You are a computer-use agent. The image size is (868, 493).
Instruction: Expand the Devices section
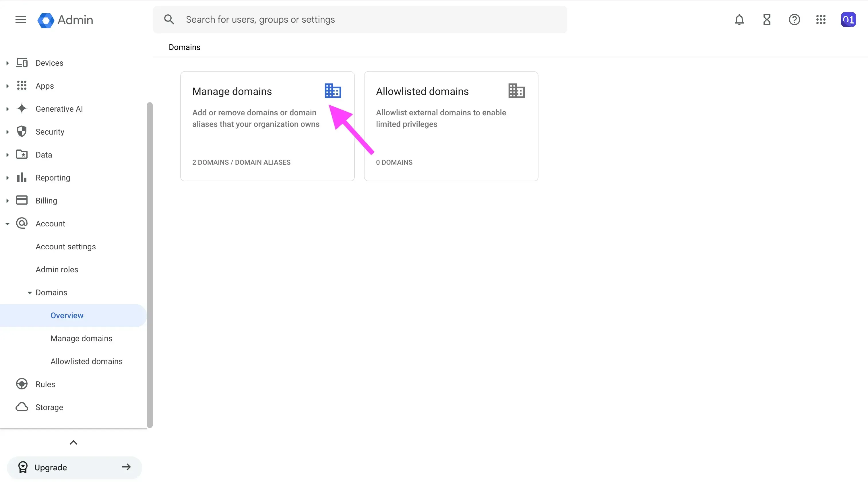click(7, 63)
